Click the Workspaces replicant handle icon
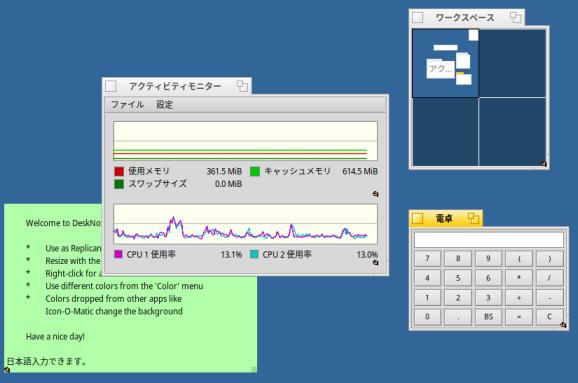This screenshot has width=578, height=383. (544, 164)
